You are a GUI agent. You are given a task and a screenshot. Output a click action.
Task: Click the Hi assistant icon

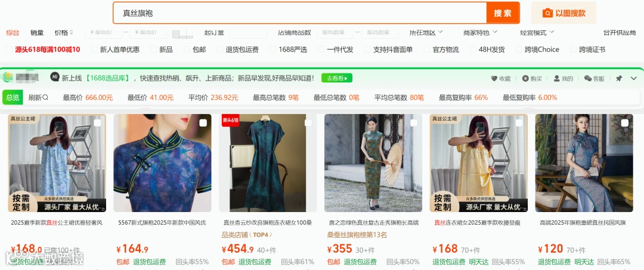tap(55, 77)
